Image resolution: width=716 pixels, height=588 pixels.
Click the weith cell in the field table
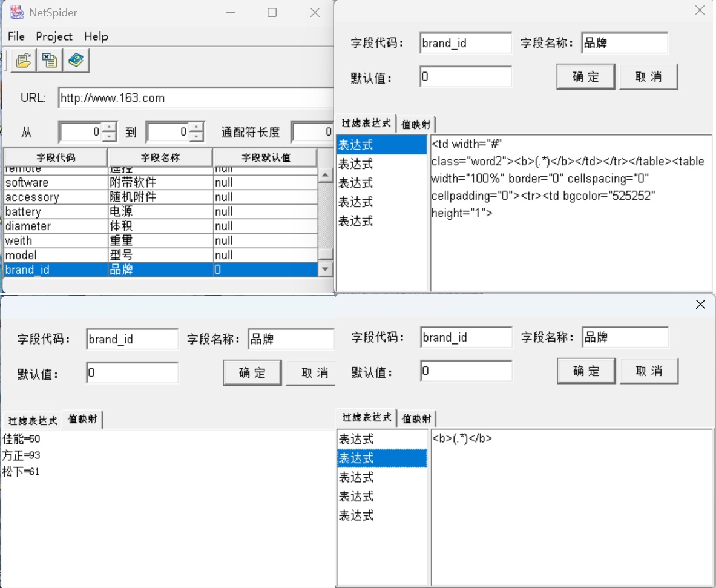pyautogui.click(x=56, y=241)
